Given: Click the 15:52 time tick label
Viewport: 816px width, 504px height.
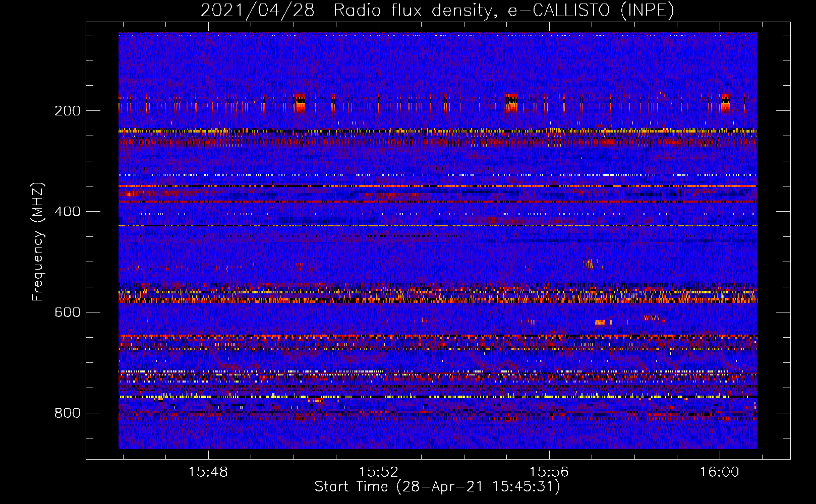Looking at the screenshot, I should pyautogui.click(x=378, y=472).
